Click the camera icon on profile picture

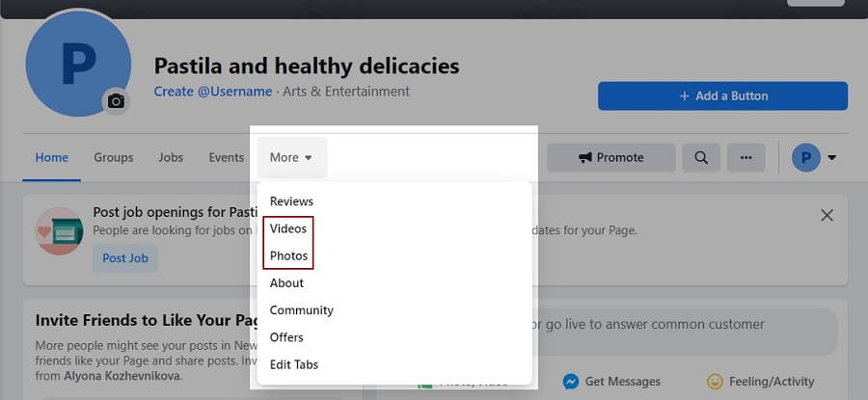tap(116, 101)
